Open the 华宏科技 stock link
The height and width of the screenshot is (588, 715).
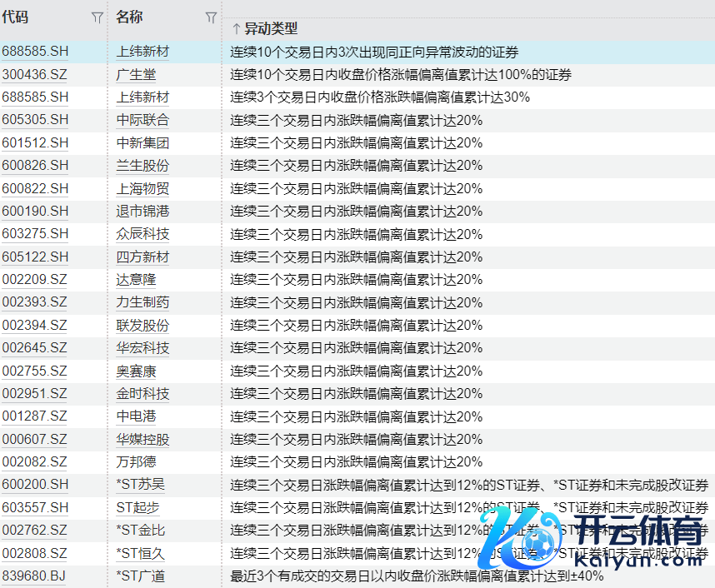(x=142, y=348)
